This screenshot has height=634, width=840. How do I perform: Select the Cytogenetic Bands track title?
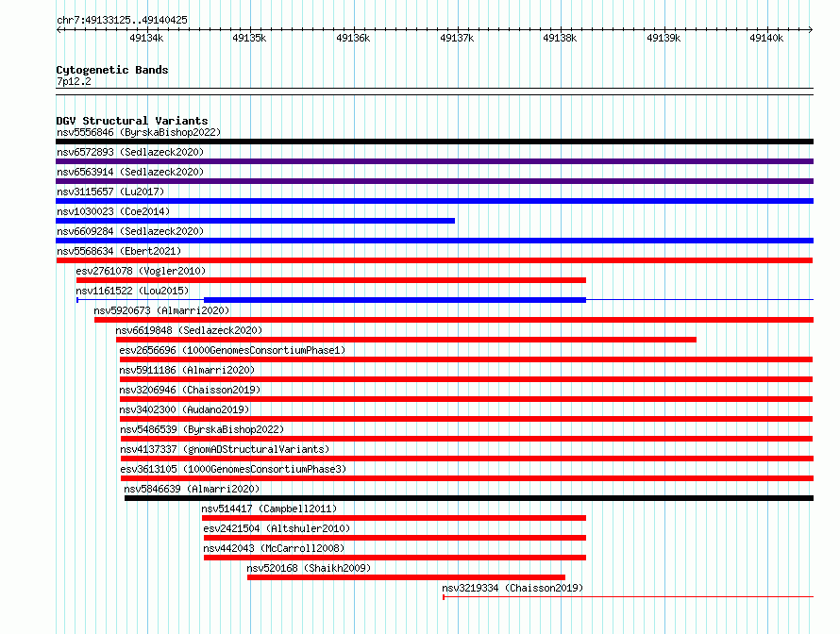click(x=112, y=70)
